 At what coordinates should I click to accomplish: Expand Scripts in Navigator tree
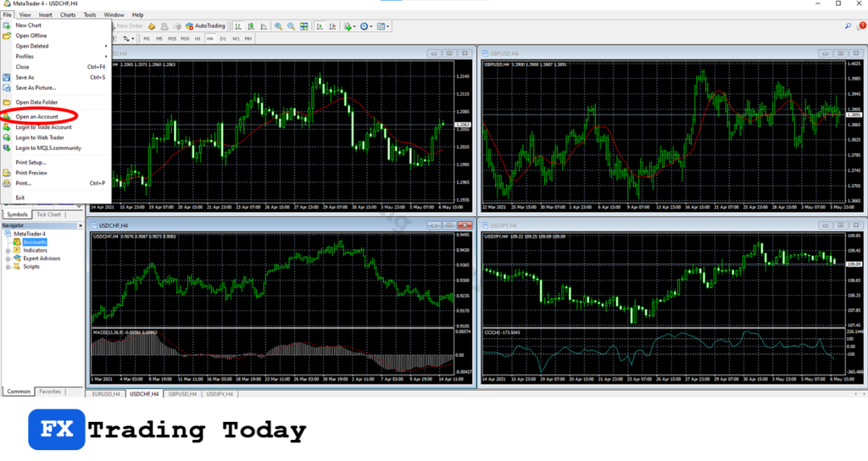8,267
